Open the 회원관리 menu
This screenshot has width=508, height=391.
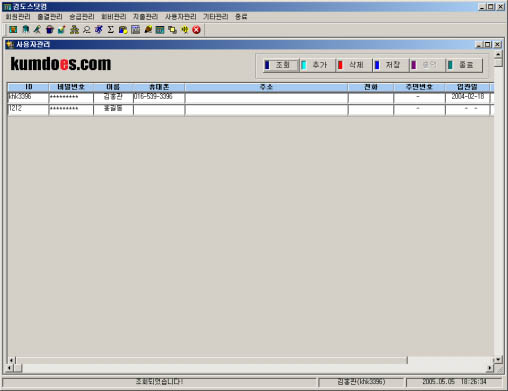click(x=18, y=17)
